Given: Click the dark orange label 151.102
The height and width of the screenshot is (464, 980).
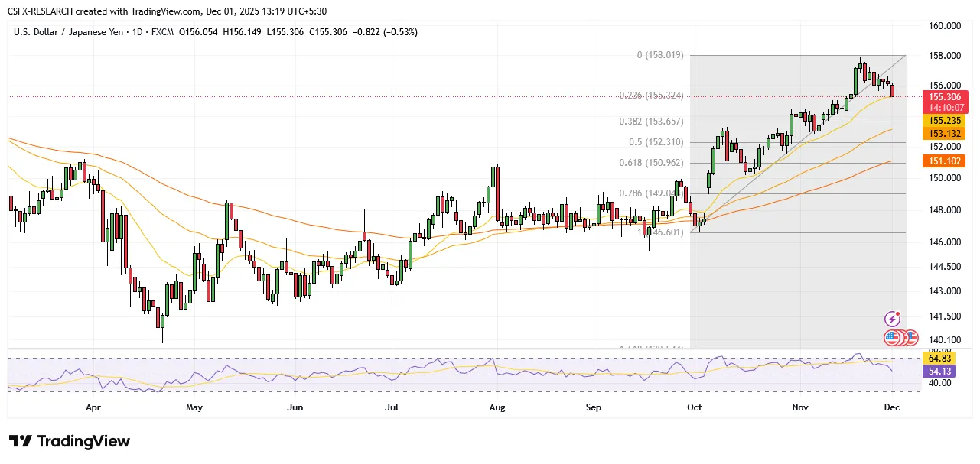Looking at the screenshot, I should pos(945,161).
